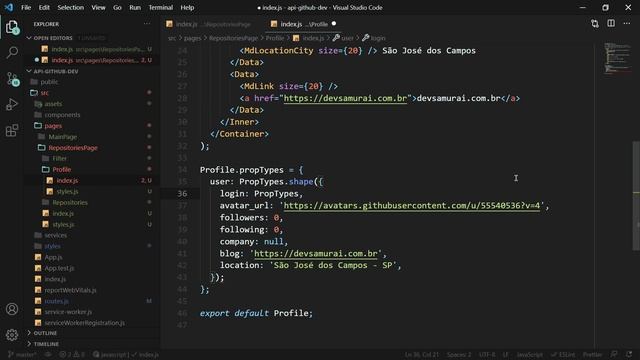Click the feedback icon in status bar
The width and height of the screenshot is (640, 360).
614,354
